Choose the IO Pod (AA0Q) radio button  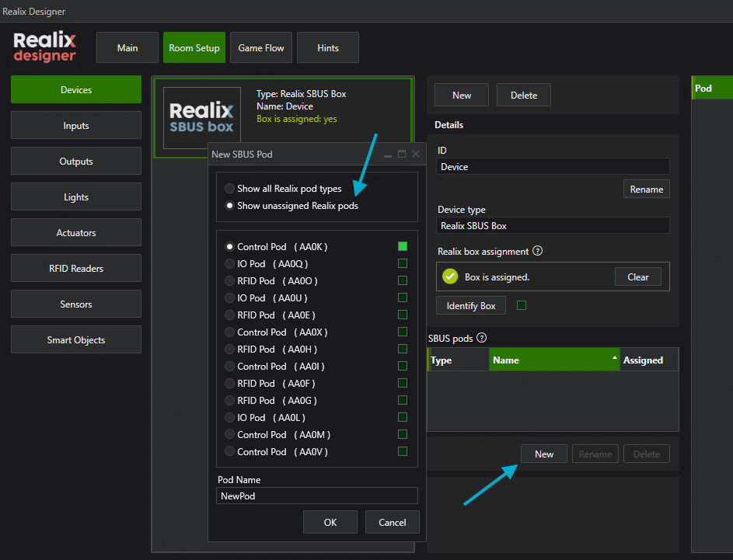click(x=229, y=264)
